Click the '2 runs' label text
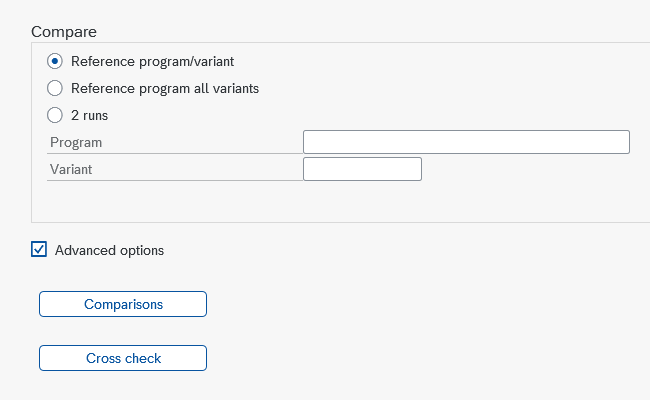650x400 pixels. point(90,116)
